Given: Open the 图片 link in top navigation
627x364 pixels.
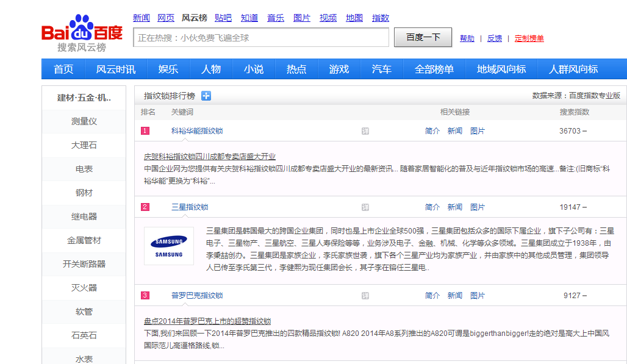Looking at the screenshot, I should click(x=302, y=18).
